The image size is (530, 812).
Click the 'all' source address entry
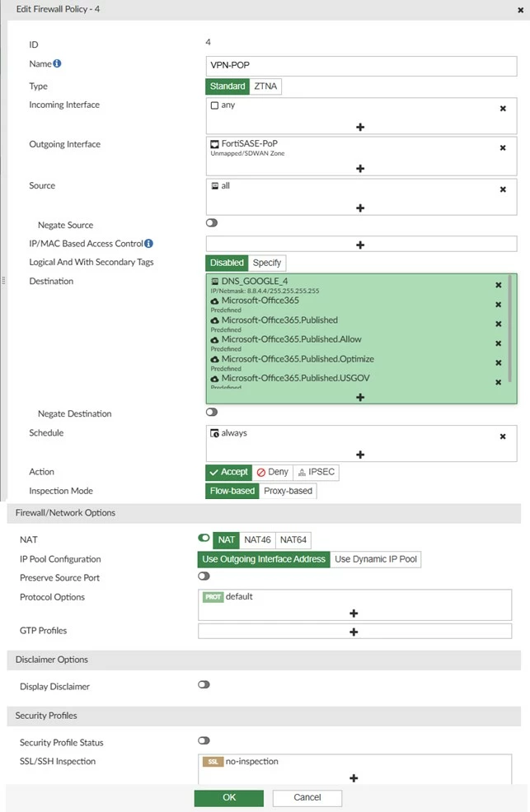pyautogui.click(x=220, y=185)
